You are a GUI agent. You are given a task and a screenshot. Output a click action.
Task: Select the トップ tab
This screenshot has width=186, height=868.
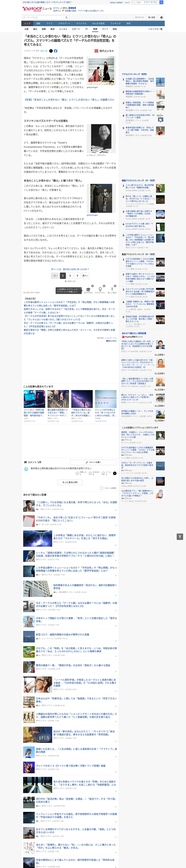tap(27, 24)
